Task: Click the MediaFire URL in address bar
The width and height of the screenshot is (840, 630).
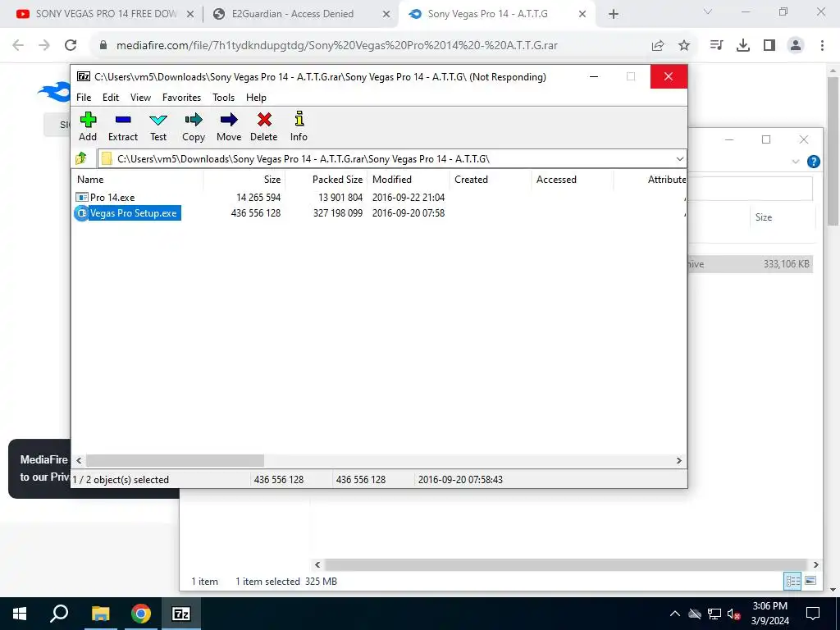Action: point(337,46)
